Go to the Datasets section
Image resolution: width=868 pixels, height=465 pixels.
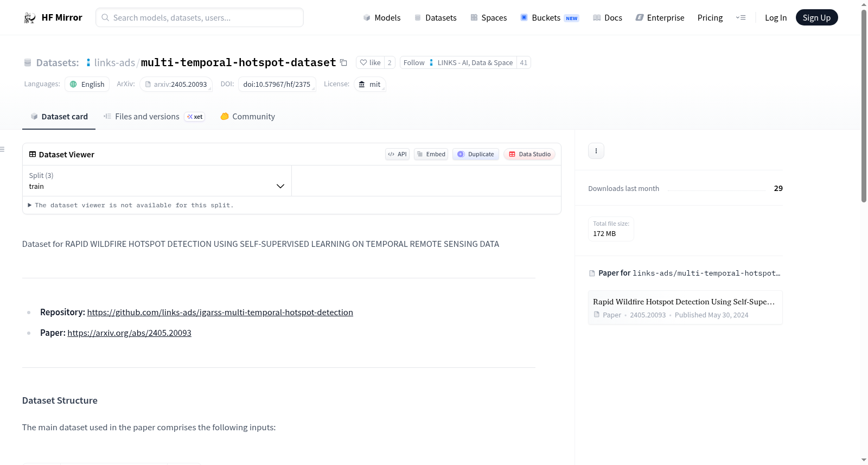point(436,18)
